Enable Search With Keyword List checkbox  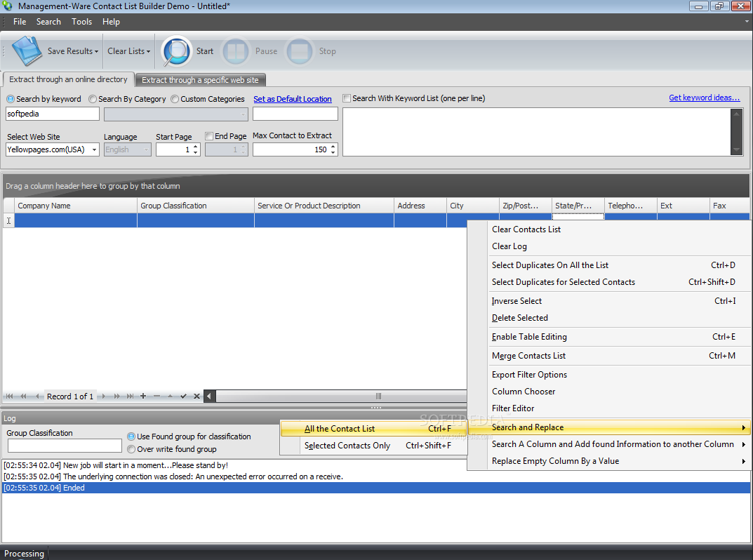347,98
